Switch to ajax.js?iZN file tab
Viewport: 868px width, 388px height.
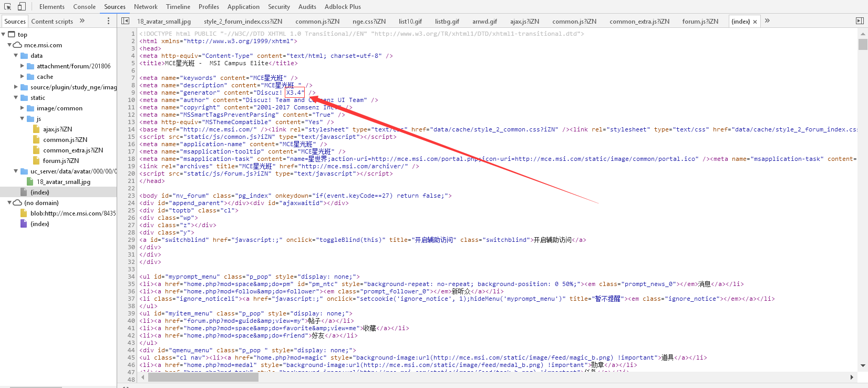(x=524, y=22)
